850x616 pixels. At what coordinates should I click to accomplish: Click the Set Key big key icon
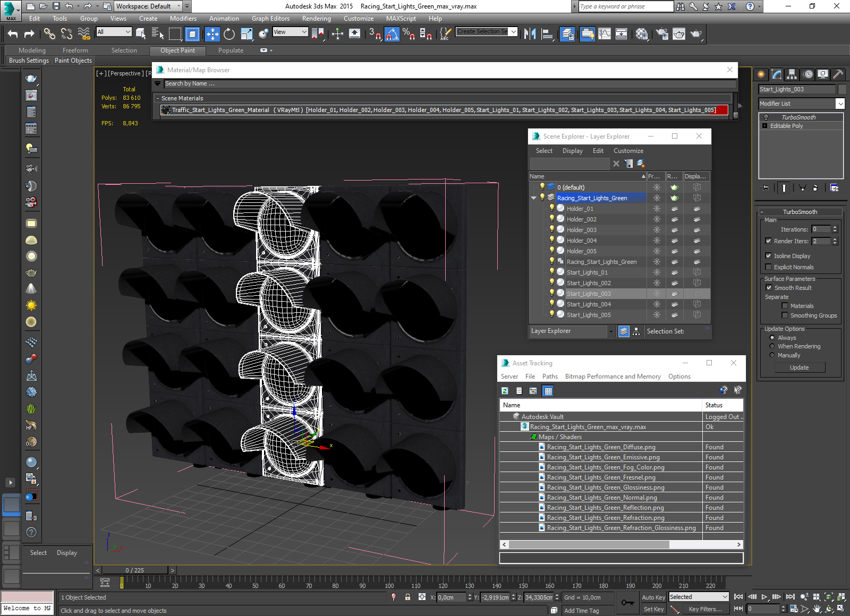click(x=628, y=603)
